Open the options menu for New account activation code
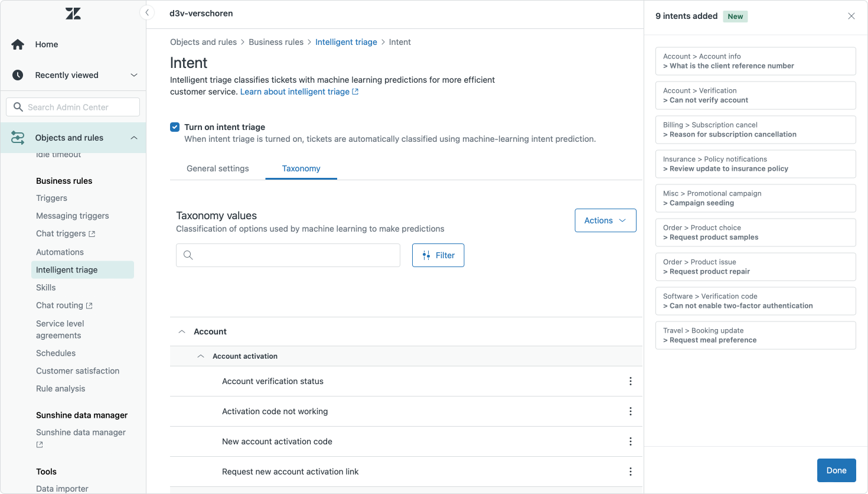The height and width of the screenshot is (494, 868). (x=631, y=441)
